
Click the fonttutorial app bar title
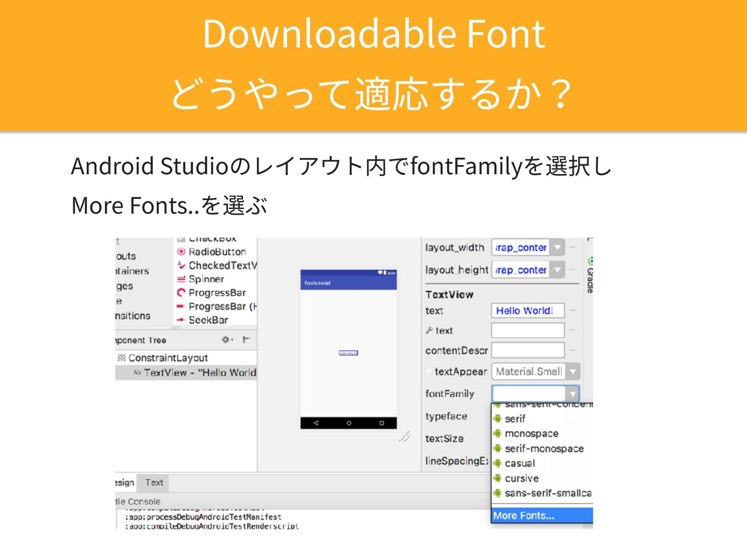(317, 283)
